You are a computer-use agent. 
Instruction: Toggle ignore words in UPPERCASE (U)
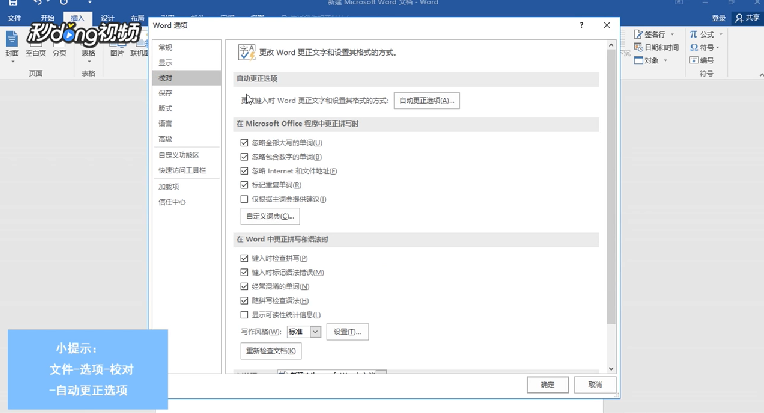click(244, 143)
